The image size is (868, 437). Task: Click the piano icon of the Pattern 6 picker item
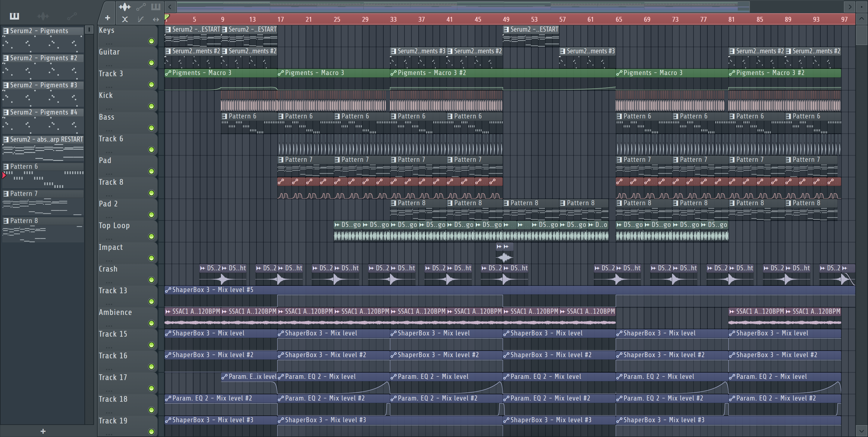point(6,166)
